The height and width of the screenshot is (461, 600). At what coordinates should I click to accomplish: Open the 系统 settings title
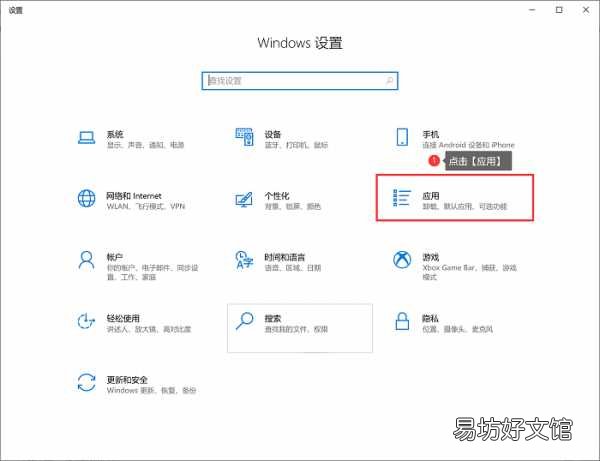(x=115, y=134)
